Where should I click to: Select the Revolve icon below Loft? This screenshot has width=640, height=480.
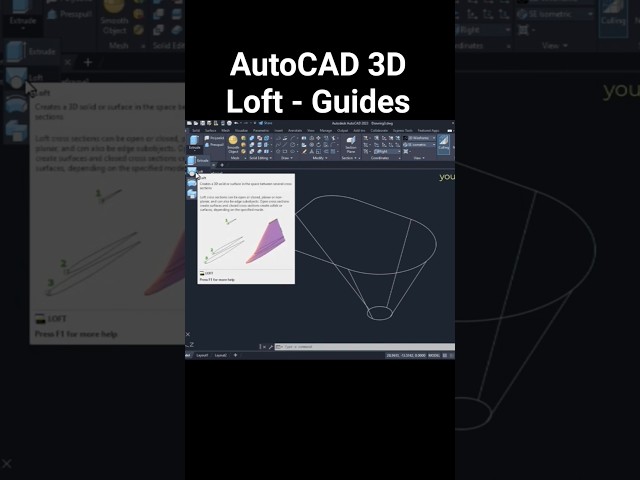[x=192, y=183]
